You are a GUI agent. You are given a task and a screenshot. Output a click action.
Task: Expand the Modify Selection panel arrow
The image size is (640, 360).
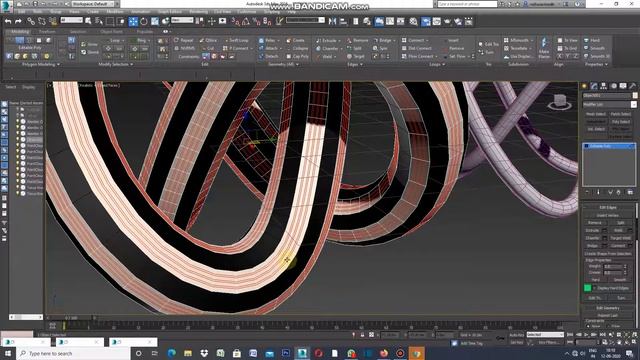[x=131, y=64]
